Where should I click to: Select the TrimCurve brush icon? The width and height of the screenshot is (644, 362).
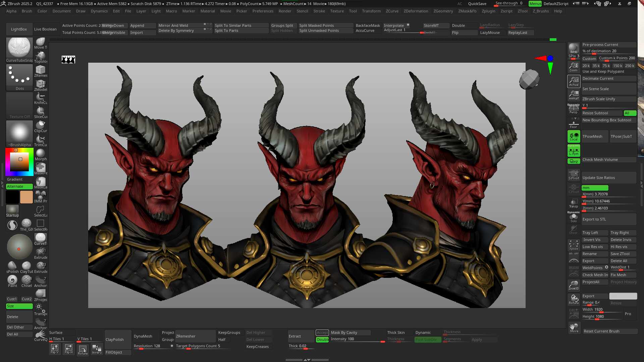(41, 140)
